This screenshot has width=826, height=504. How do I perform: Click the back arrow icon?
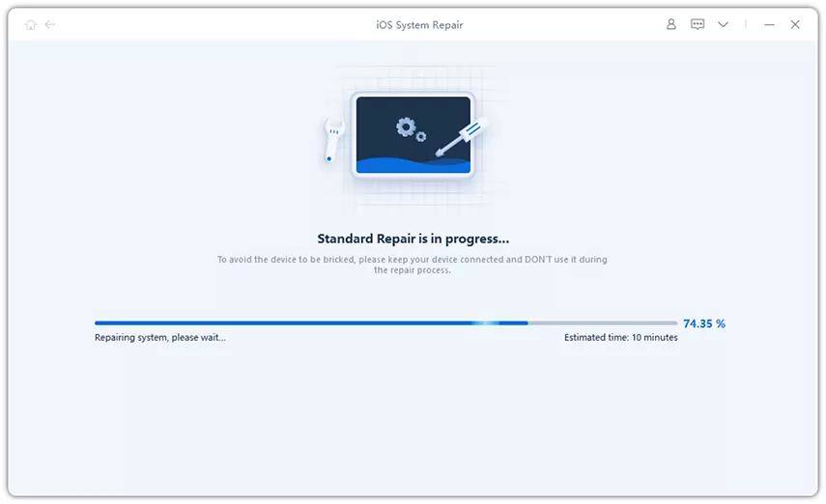click(50, 25)
